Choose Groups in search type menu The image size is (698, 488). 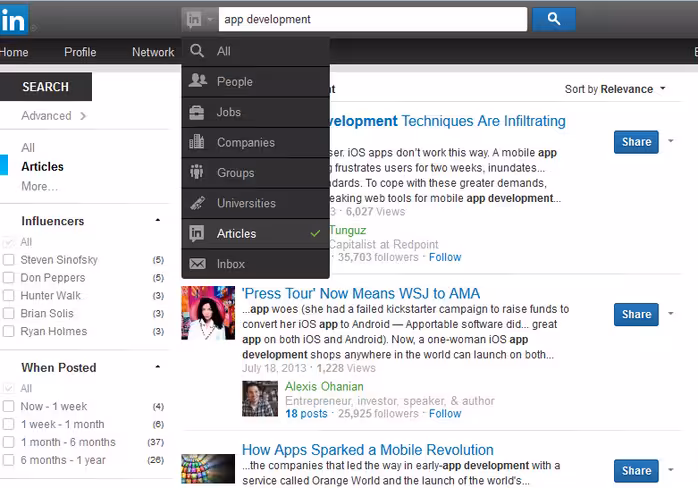pos(256,173)
